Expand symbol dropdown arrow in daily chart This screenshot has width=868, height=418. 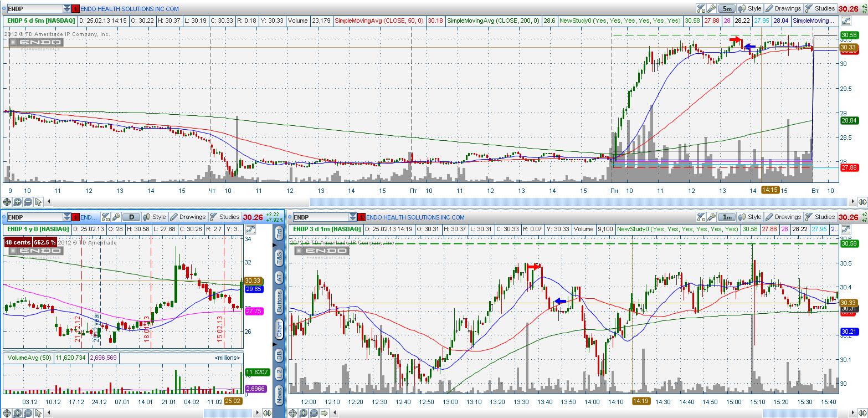66,217
